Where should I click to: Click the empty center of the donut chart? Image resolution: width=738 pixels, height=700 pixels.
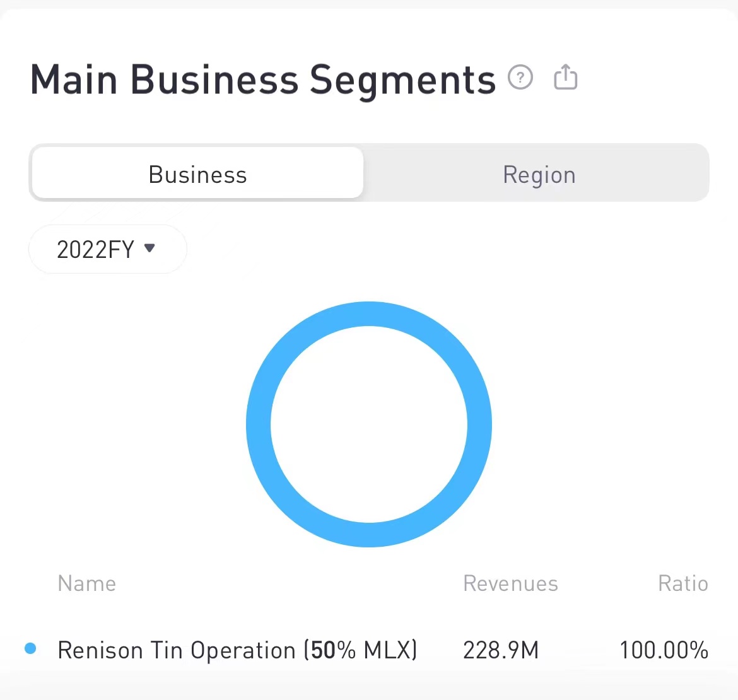pos(369,424)
